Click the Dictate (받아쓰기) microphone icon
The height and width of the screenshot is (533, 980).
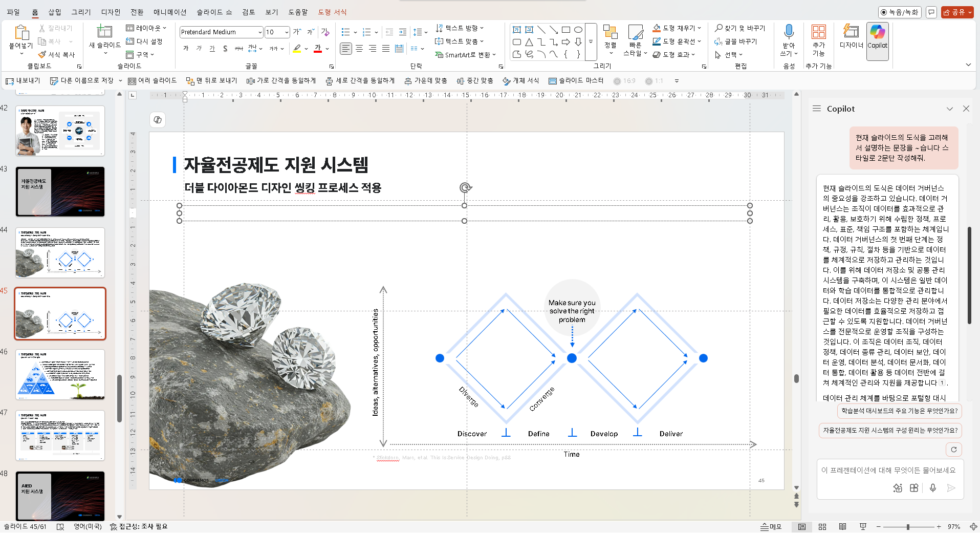[789, 32]
